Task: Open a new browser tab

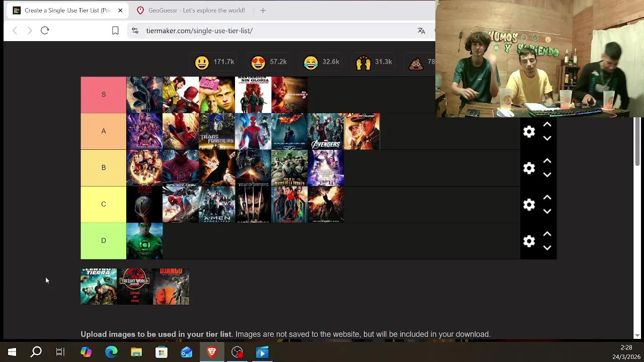Action: coord(263,10)
